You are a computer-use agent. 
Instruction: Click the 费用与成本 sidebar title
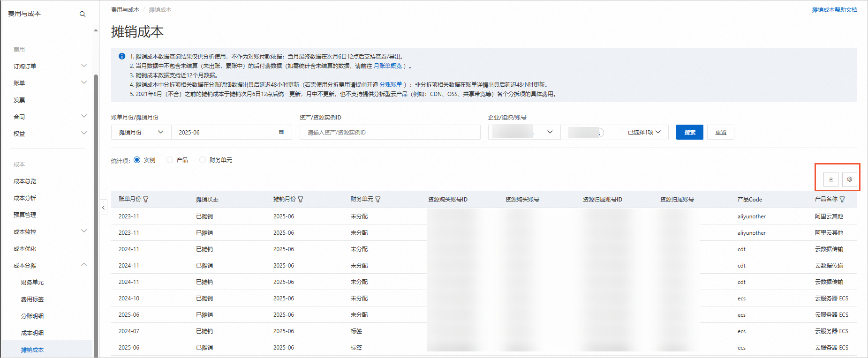24,14
